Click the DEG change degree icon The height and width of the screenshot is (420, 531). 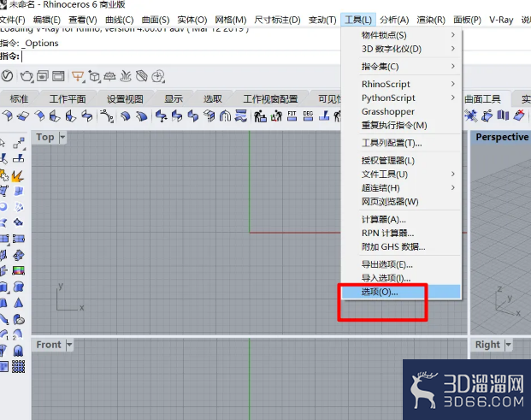click(308, 116)
